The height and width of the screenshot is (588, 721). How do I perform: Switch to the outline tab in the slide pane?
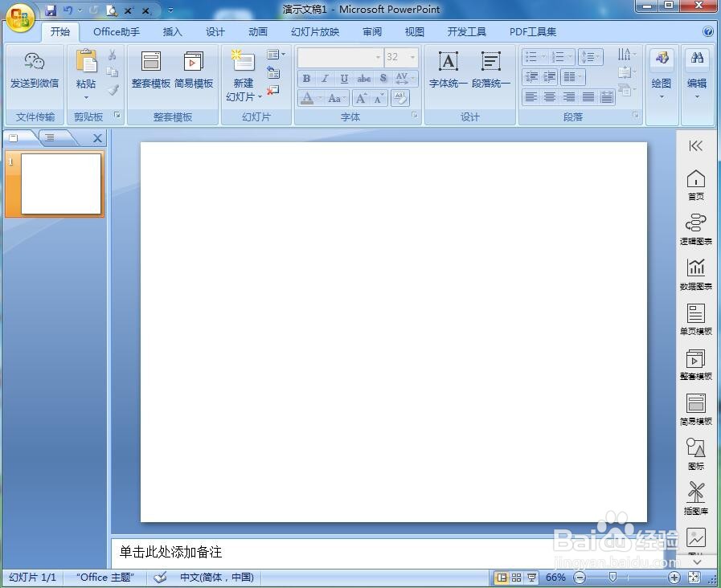click(x=51, y=137)
